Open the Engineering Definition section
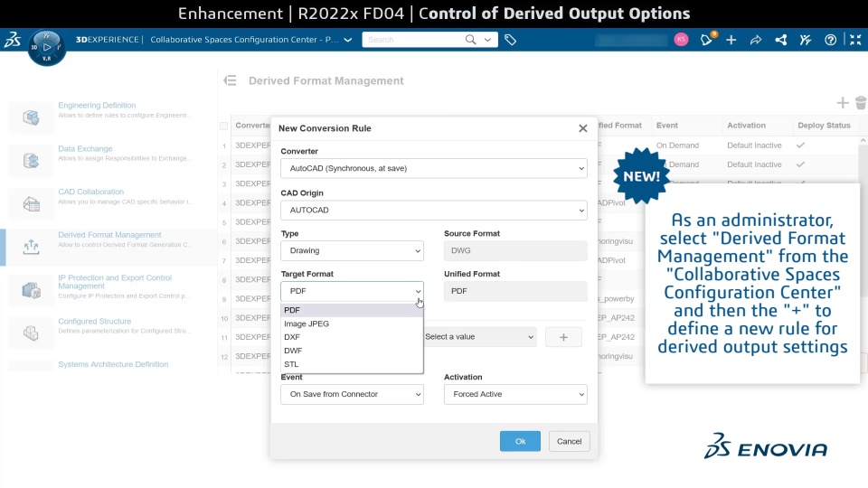The height and width of the screenshot is (488, 868). click(97, 105)
